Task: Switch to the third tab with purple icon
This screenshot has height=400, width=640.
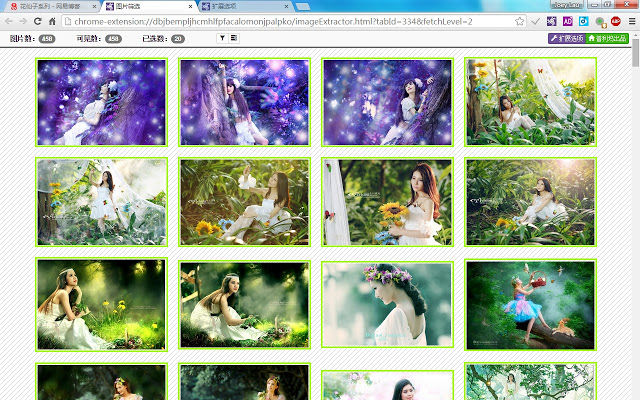Action: [x=244, y=7]
